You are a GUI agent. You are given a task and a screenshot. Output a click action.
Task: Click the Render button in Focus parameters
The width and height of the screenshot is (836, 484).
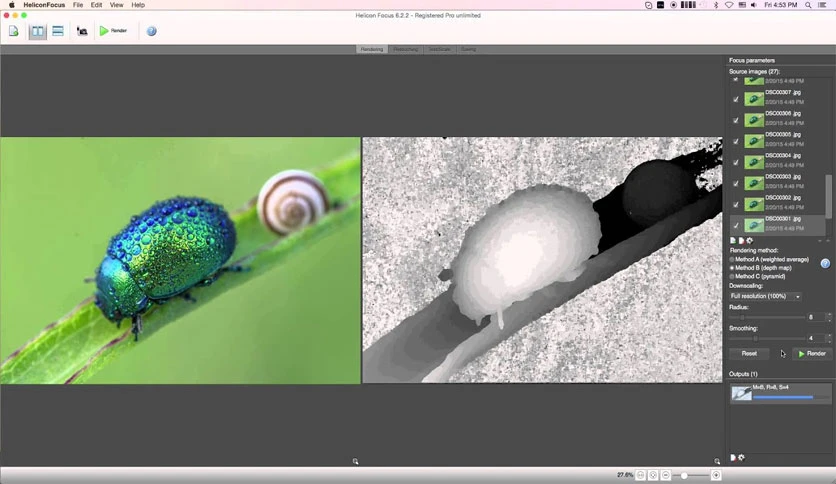pos(812,353)
